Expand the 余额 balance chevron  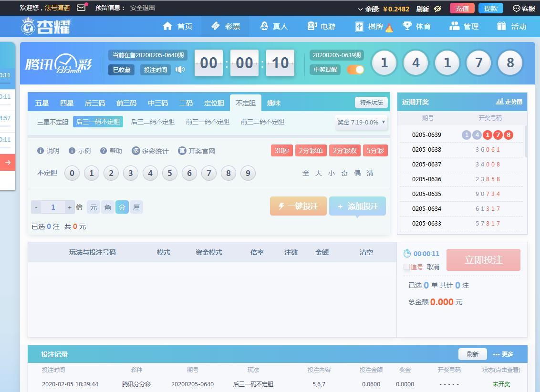[360, 9]
